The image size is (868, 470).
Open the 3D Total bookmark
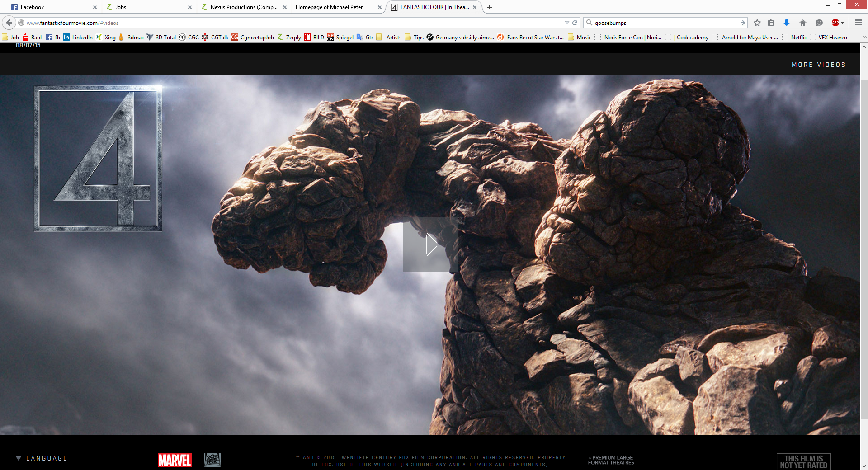click(x=161, y=37)
